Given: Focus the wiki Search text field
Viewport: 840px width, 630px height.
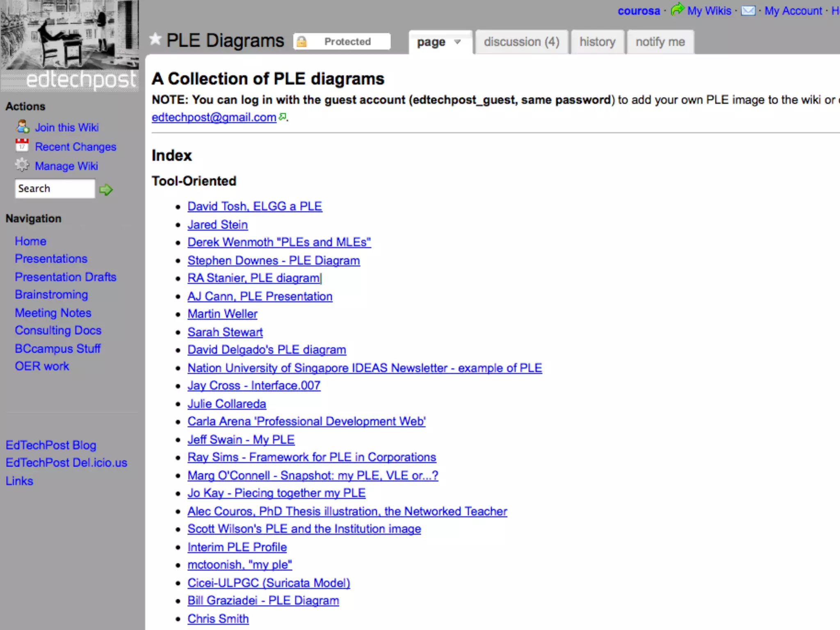Looking at the screenshot, I should coord(55,189).
